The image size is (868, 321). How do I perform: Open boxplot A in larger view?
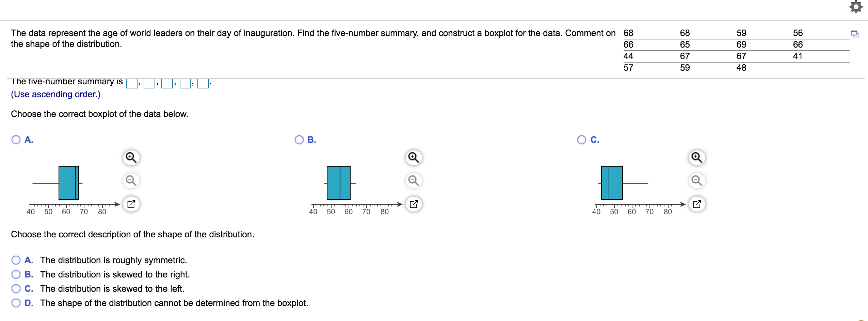tap(131, 203)
